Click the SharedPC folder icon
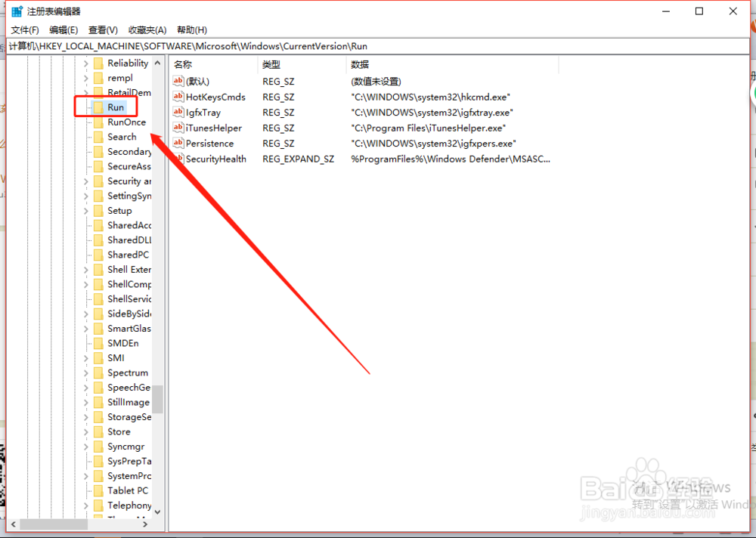 pyautogui.click(x=99, y=255)
